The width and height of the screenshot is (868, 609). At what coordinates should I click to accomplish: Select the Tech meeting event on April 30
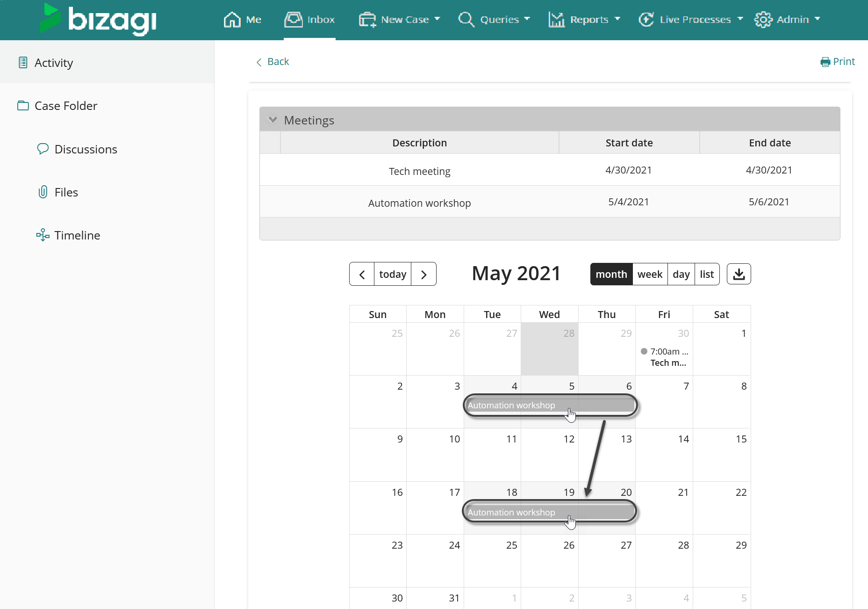[664, 357]
